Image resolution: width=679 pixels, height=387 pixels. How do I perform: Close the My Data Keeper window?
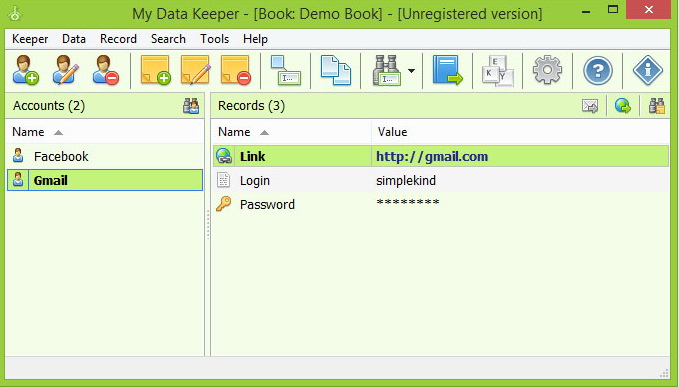click(x=648, y=10)
